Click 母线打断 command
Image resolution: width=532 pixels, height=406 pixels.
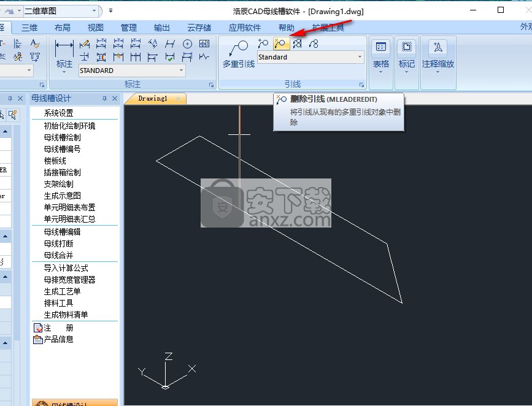click(58, 243)
